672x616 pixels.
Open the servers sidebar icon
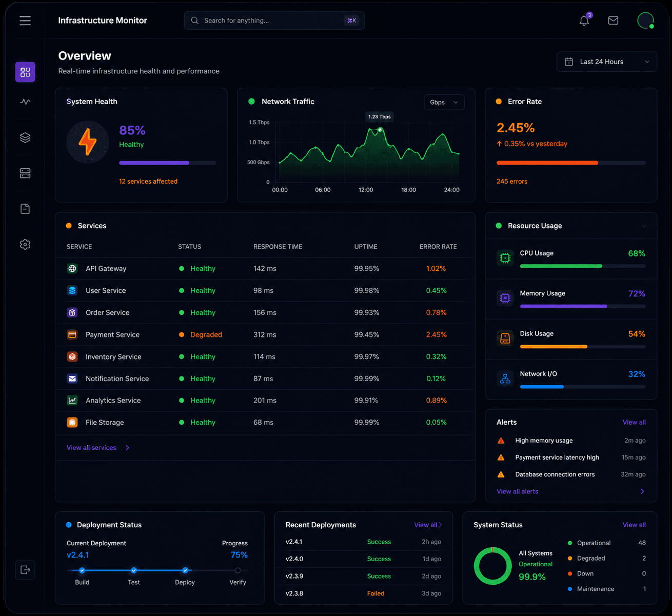click(x=25, y=173)
